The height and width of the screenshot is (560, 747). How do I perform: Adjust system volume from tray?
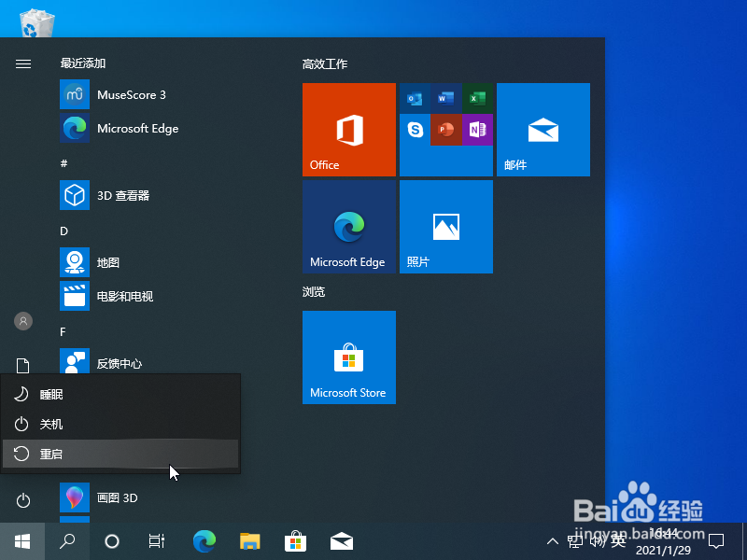click(595, 540)
